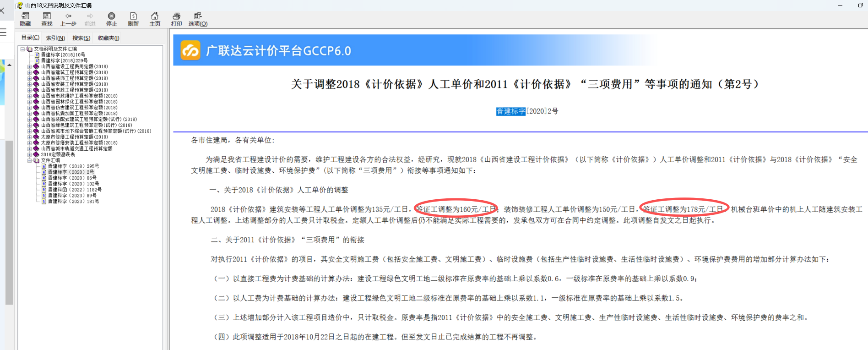Minimize the 山西18文档说明及文件汇编 window
The height and width of the screenshot is (350, 868).
click(840, 5)
